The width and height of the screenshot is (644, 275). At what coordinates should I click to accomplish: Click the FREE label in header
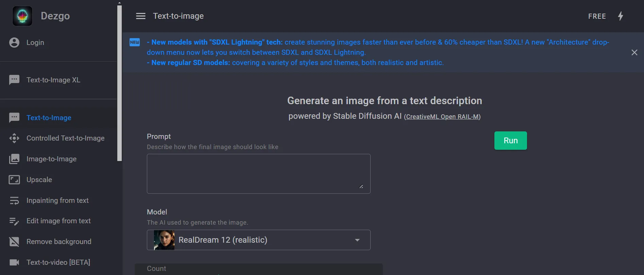(x=597, y=16)
